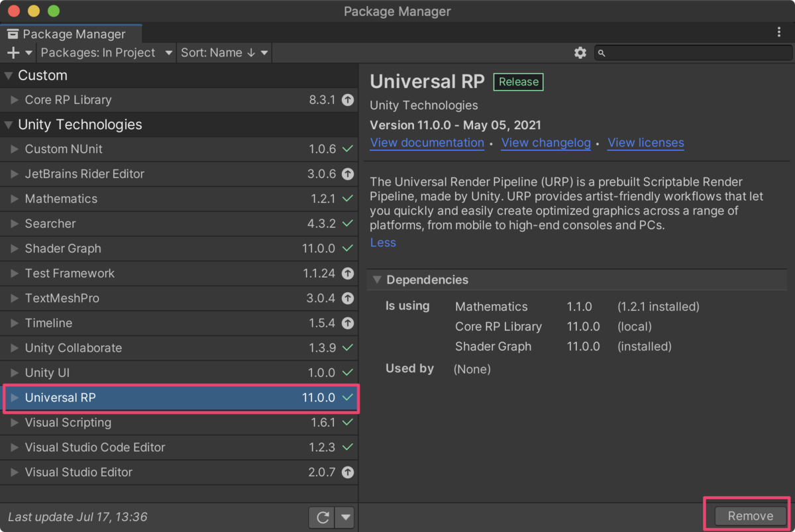Click the installed checkmark for Visual Studio Code Editor
795x532 pixels.
(348, 448)
